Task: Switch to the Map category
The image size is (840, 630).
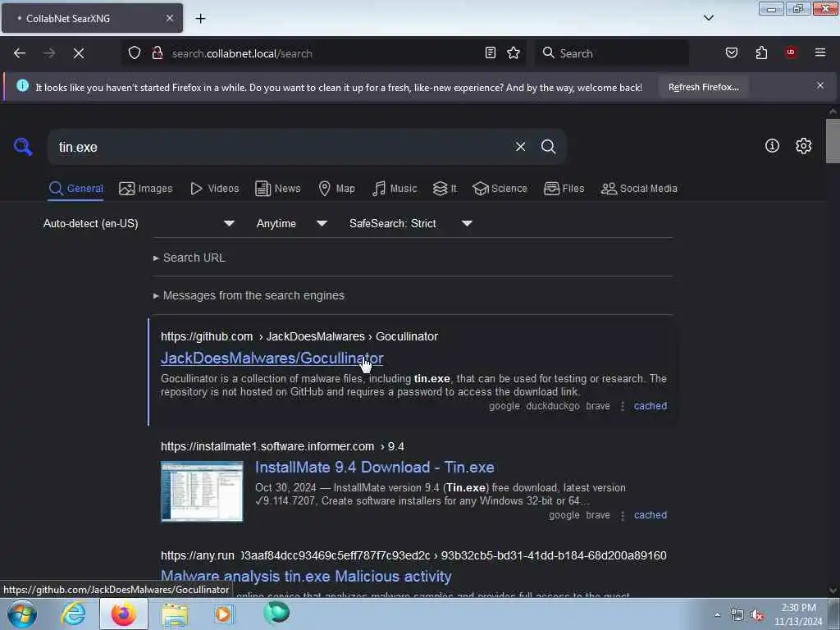Action: click(x=336, y=189)
